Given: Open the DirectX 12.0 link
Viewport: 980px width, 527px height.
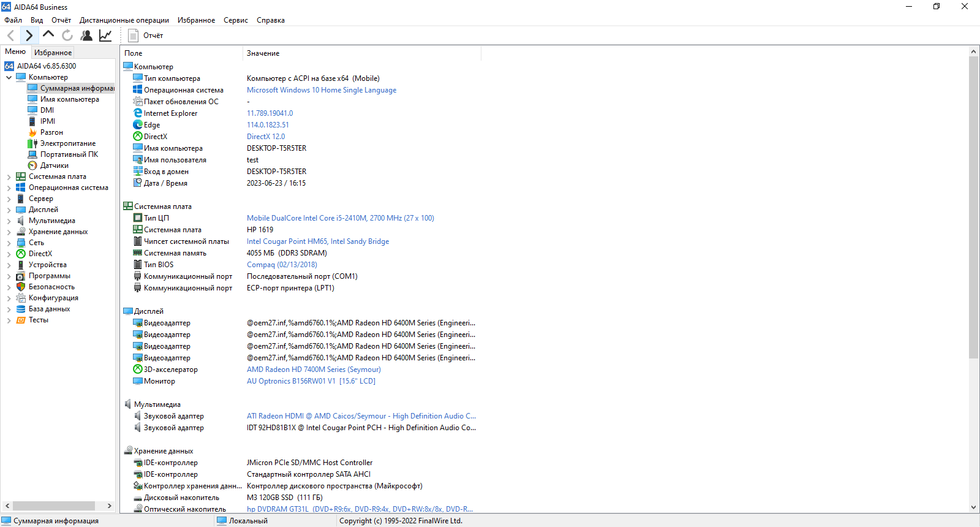Looking at the screenshot, I should (266, 137).
